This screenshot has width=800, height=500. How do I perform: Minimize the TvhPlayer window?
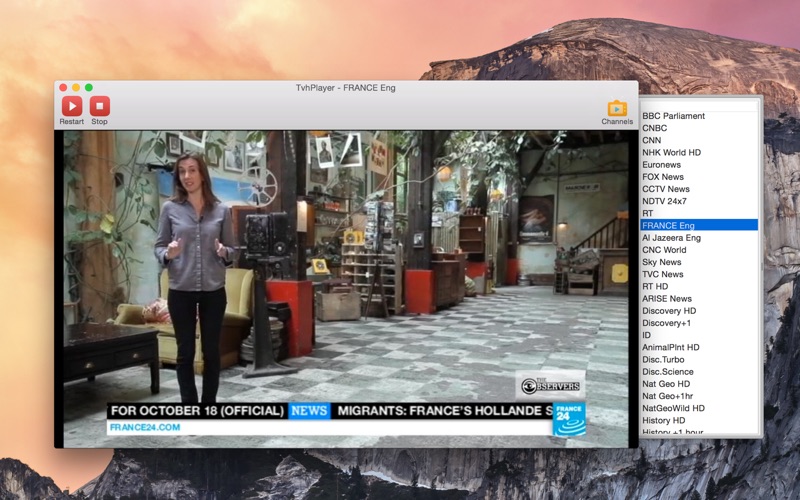76,88
